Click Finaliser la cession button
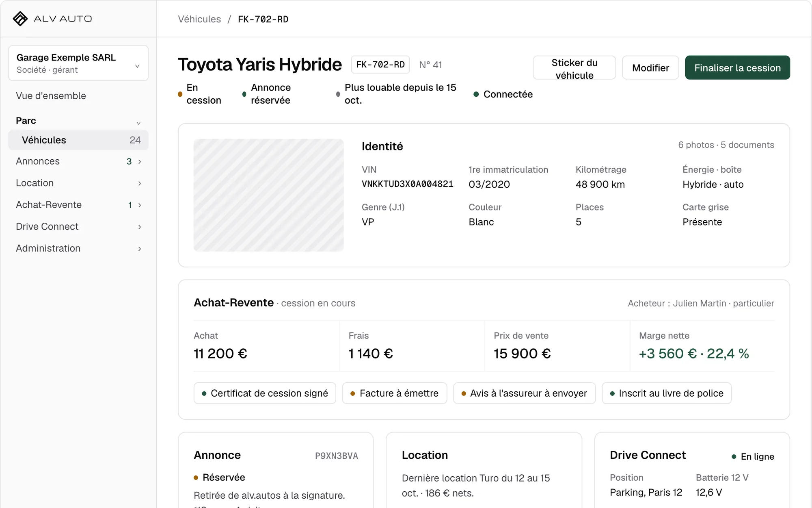Screen dimensions: 812x508 (737, 68)
